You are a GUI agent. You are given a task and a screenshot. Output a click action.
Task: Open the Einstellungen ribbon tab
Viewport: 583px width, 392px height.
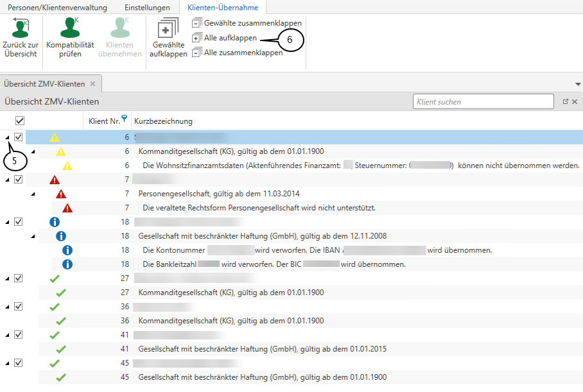tap(147, 7)
